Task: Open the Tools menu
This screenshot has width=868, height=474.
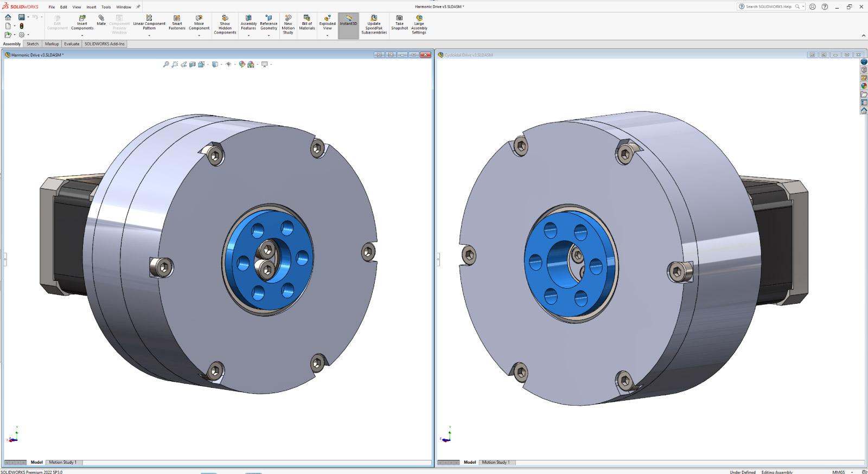Action: [x=106, y=7]
